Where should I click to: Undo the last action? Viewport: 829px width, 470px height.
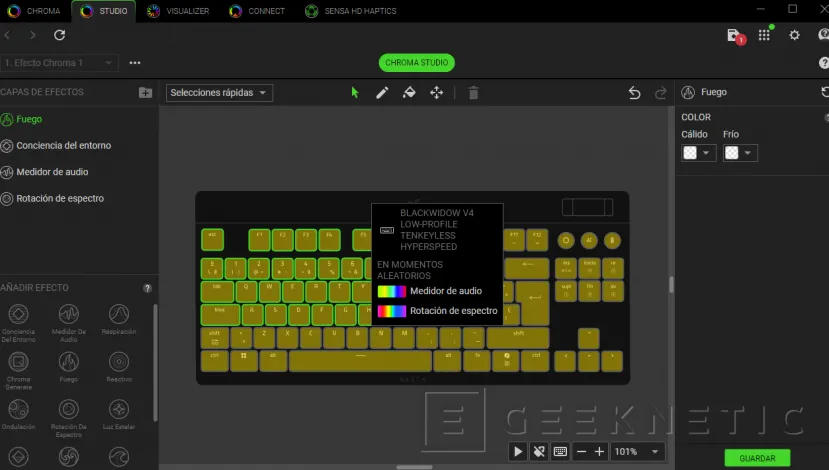point(634,93)
